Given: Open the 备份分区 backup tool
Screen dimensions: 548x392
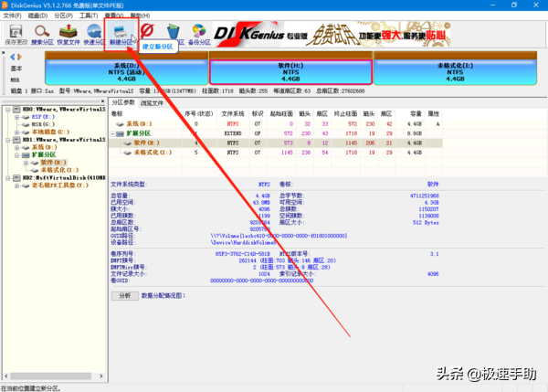Looking at the screenshot, I should point(199,35).
